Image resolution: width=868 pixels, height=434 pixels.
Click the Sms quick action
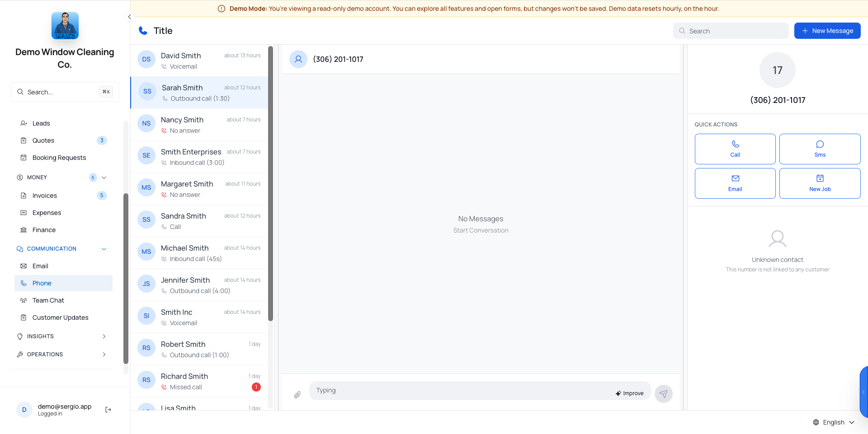click(820, 149)
